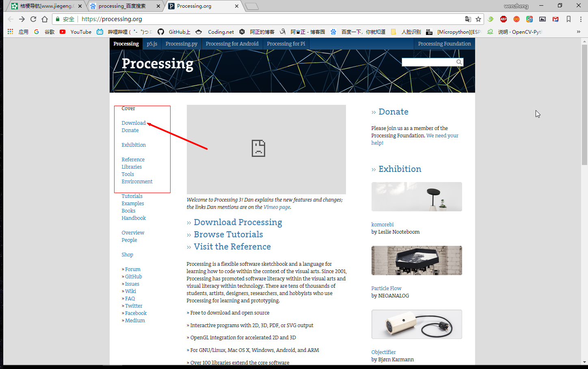Viewport: 588px width, 369px height.
Task: Select the p5.js tab in site navigation
Action: (152, 44)
